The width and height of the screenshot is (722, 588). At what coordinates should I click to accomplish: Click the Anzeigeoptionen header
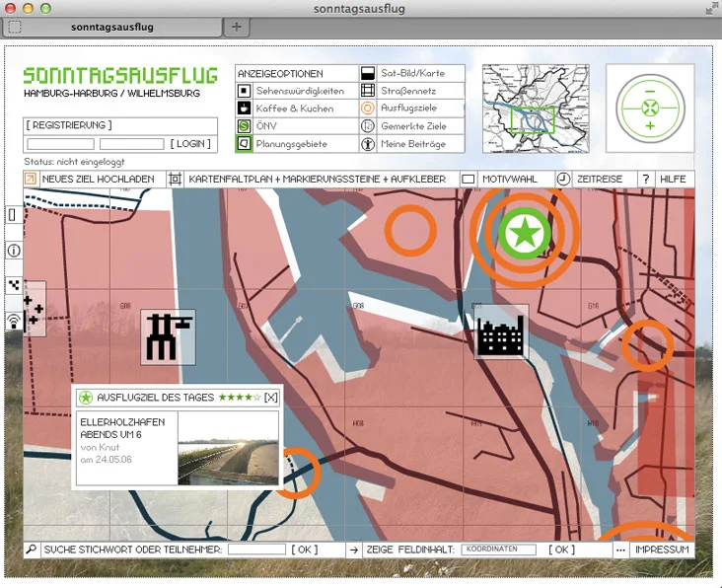280,74
